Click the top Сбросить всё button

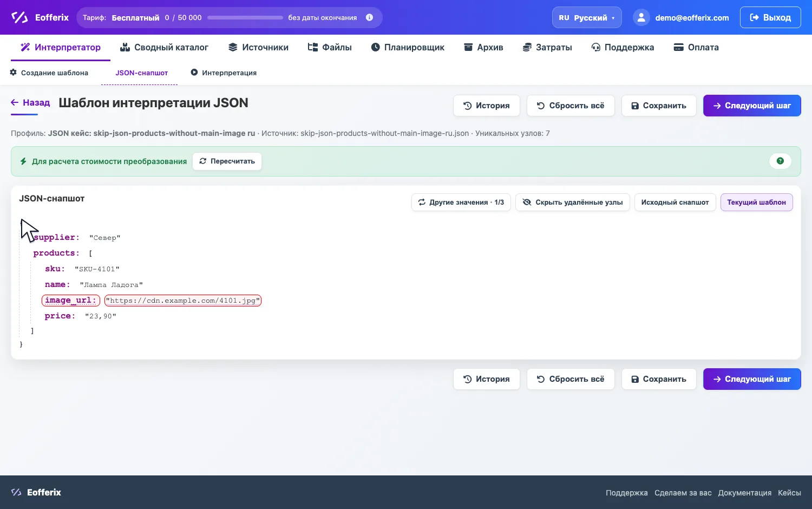(571, 106)
